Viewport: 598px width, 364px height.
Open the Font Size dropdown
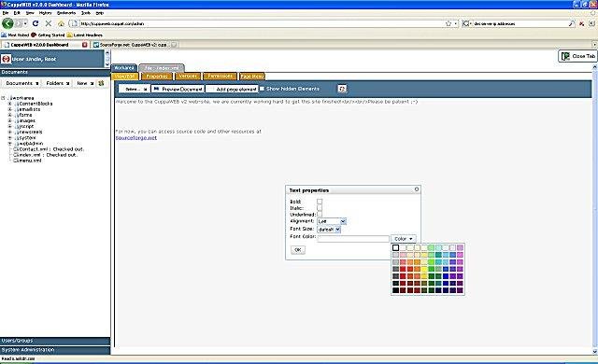pos(329,230)
